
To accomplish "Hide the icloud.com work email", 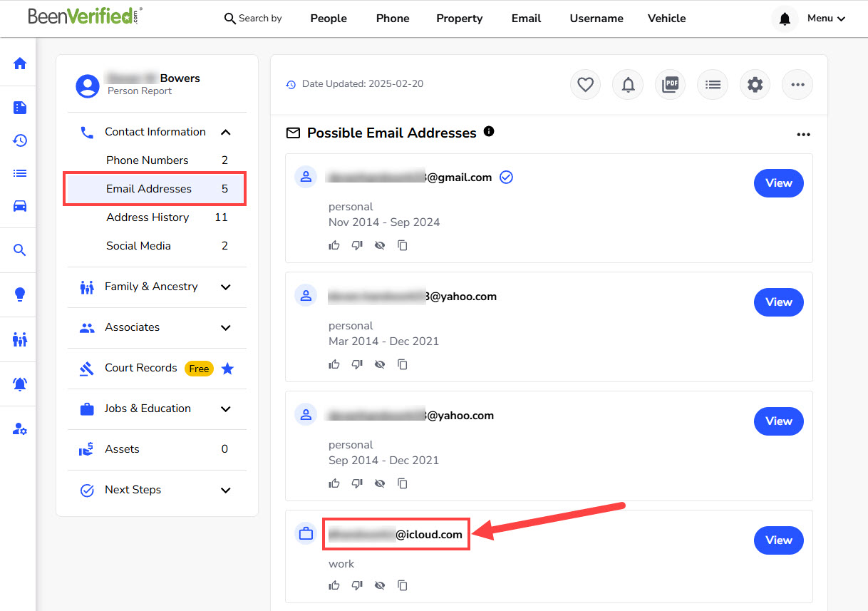I will point(380,585).
